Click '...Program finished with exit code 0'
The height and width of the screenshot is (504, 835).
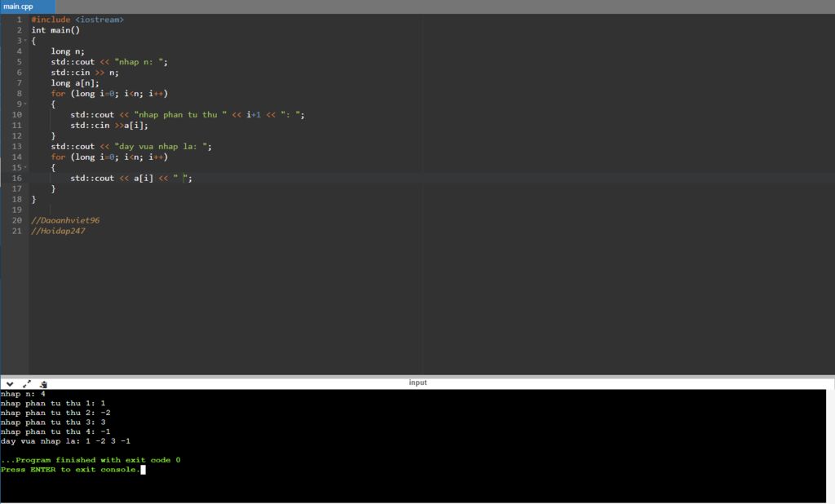point(91,460)
